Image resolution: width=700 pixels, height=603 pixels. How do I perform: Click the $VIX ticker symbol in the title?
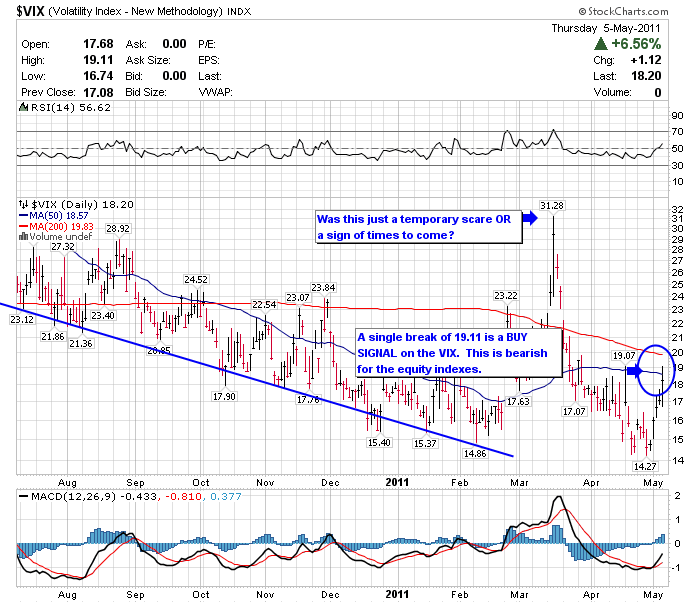click(x=30, y=11)
